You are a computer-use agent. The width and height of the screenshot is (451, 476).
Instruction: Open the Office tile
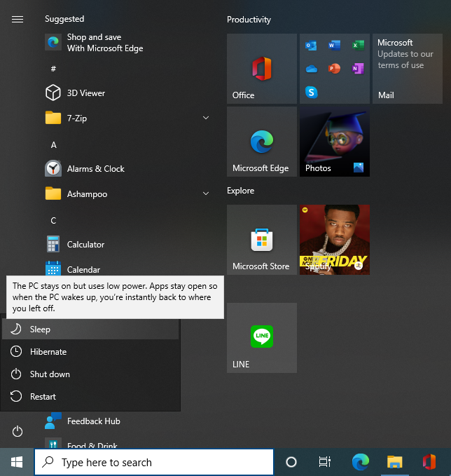coord(262,69)
